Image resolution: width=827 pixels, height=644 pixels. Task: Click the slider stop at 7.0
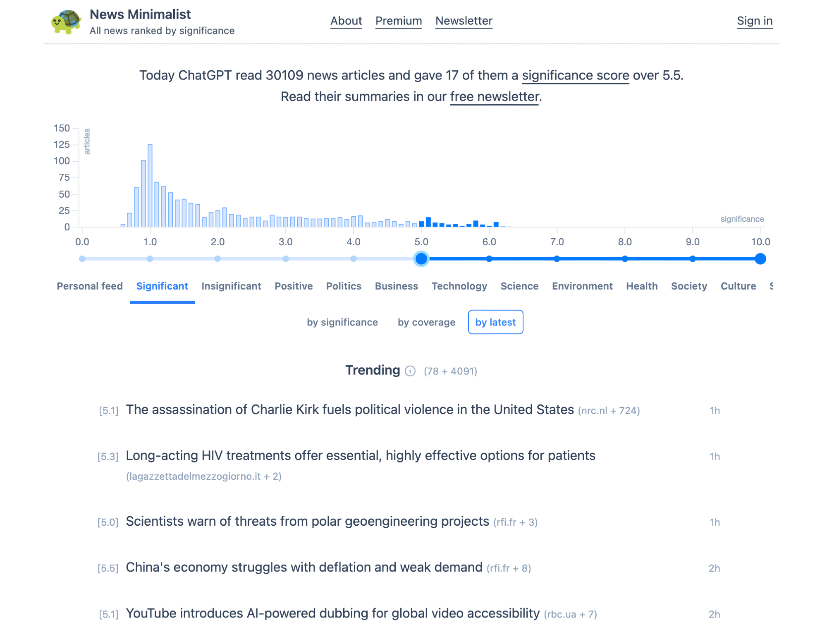coord(557,259)
